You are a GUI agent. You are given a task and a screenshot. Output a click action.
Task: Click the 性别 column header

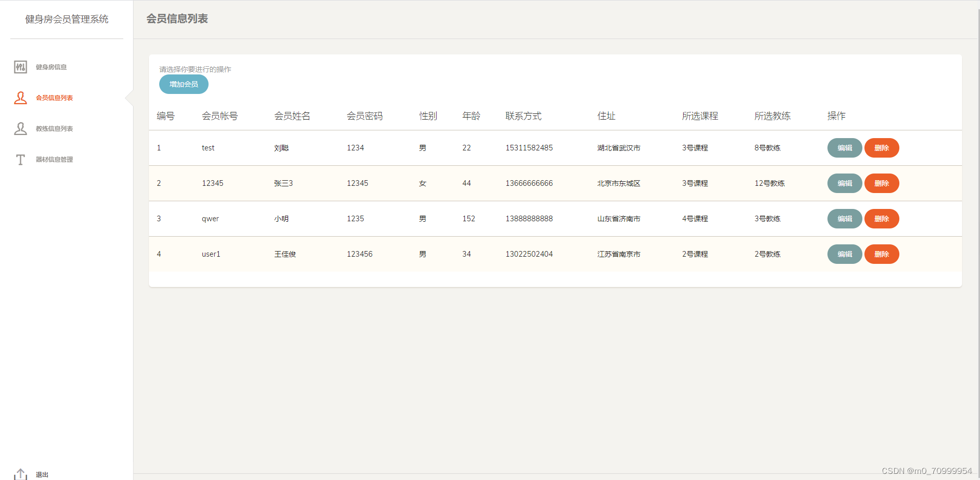coord(428,116)
